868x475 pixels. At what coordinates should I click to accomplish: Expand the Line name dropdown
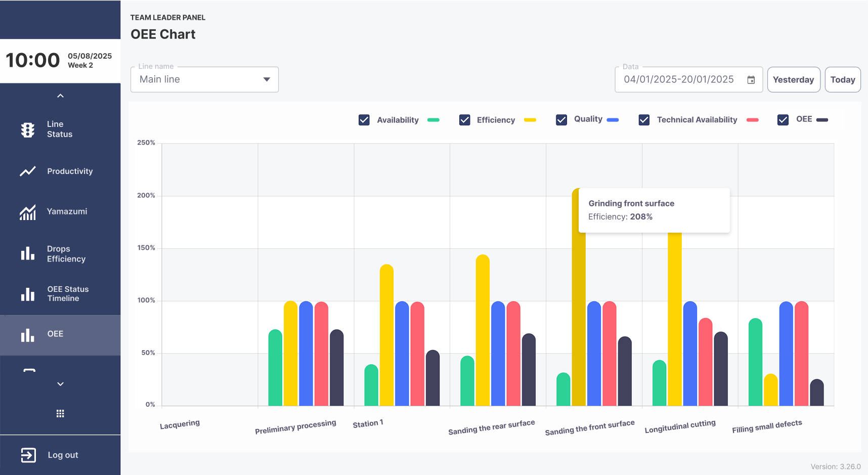[x=204, y=79]
